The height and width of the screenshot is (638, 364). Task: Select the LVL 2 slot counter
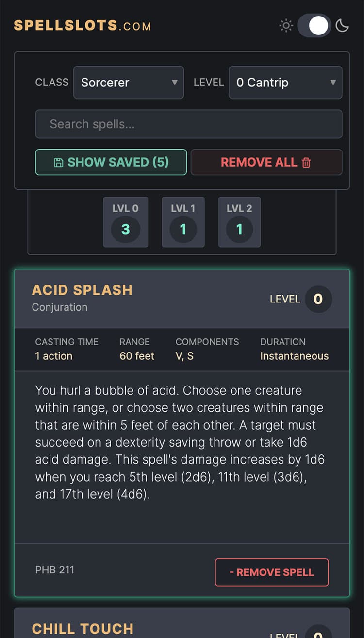tap(239, 222)
